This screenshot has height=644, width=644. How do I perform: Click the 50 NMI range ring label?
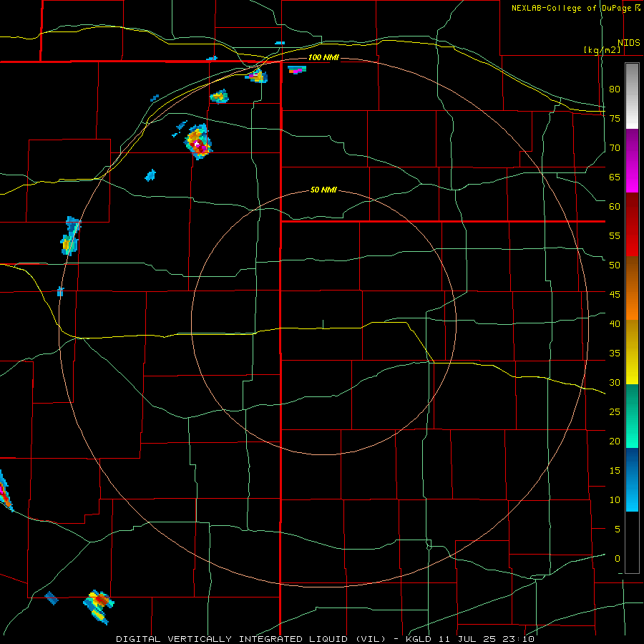point(323,190)
